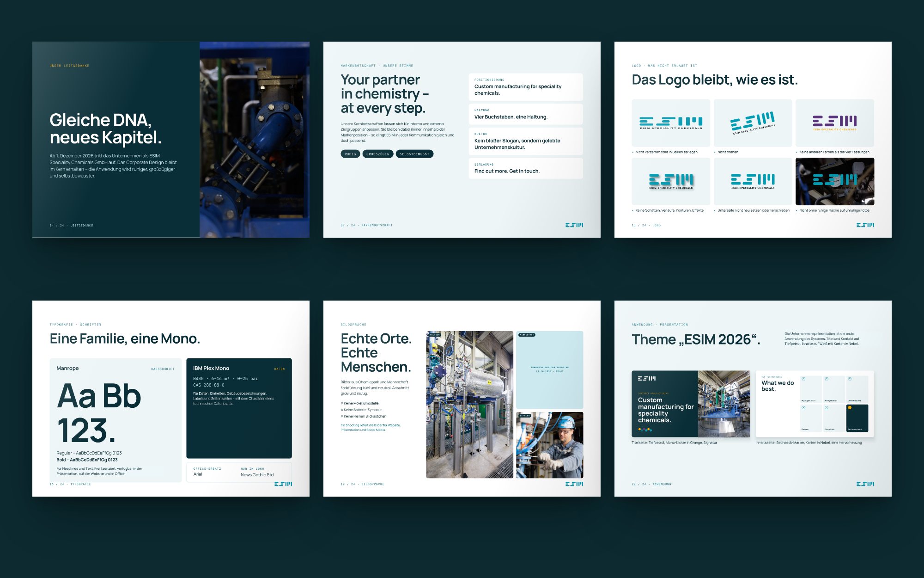Screen dimensions: 924x578
Task: Click the headline 'Das Logo bleibt, wie es ist.'
Action: click(715, 80)
